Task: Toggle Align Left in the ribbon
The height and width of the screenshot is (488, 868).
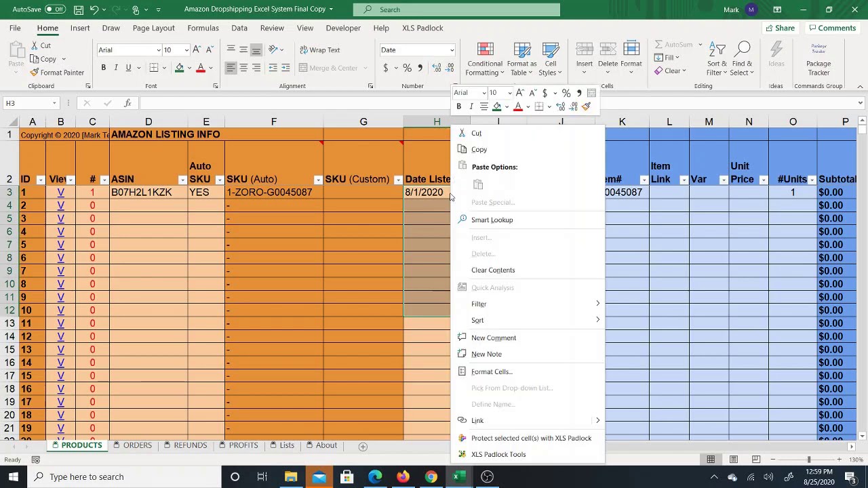Action: [x=231, y=68]
